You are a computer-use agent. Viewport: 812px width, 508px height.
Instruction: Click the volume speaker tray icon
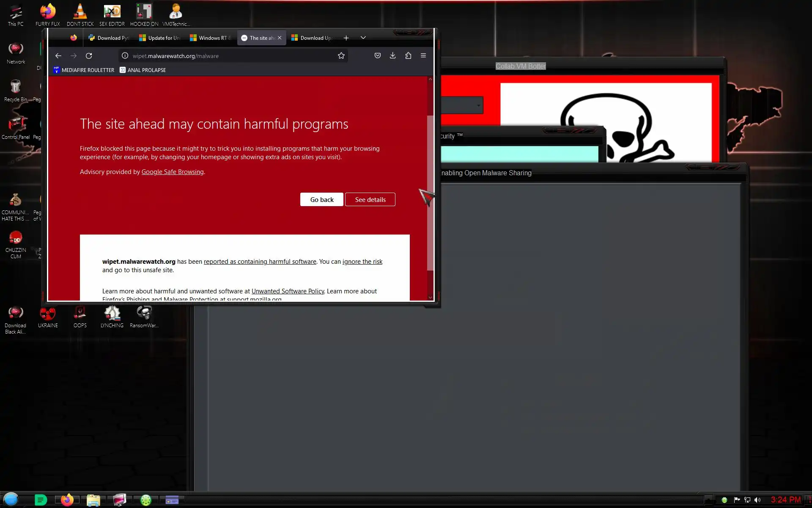(757, 500)
